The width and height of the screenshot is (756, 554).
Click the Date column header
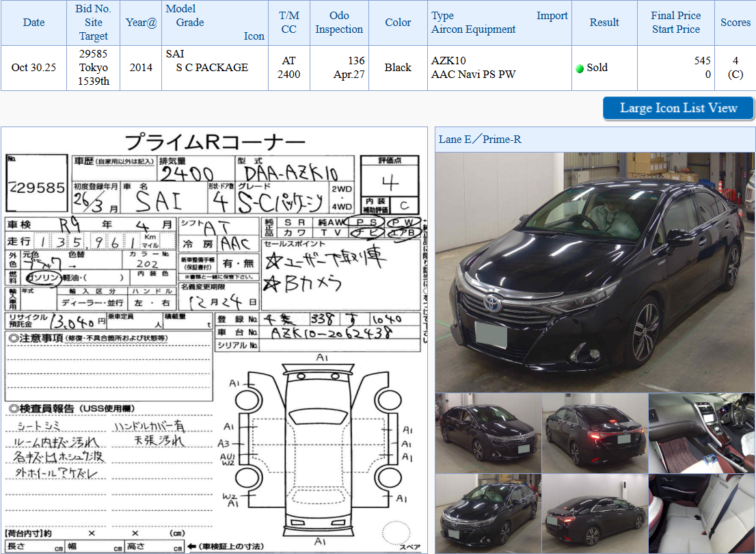click(x=33, y=23)
